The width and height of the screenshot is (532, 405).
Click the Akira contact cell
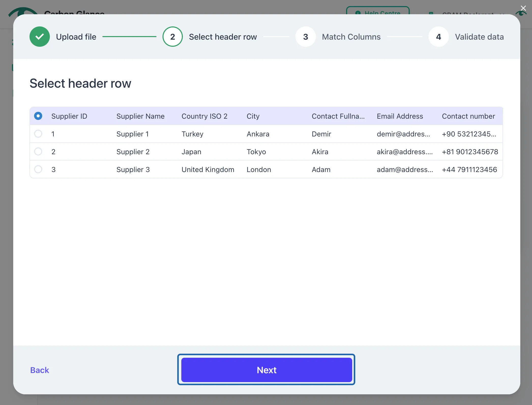320,152
